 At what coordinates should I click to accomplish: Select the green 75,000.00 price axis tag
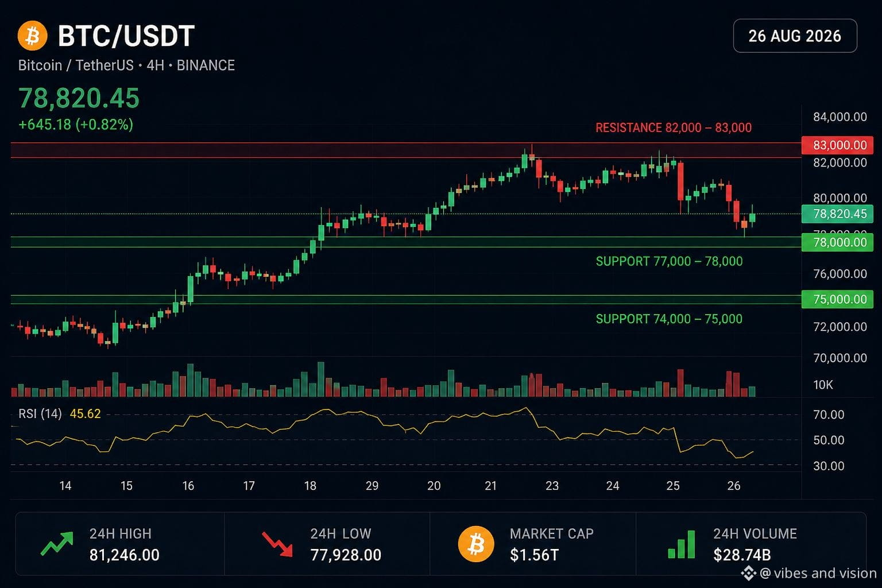click(x=837, y=299)
